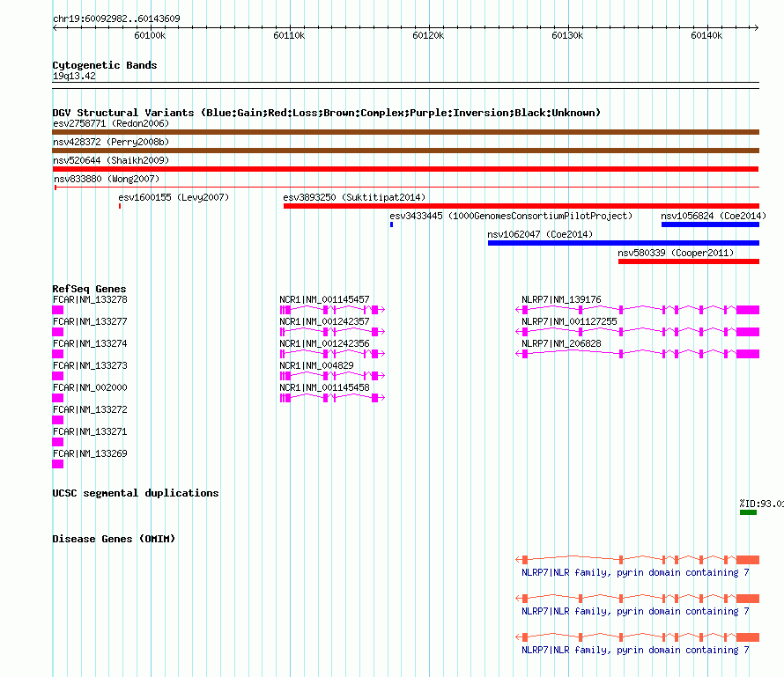Open the UCSC segmental duplications track title

[x=136, y=493]
